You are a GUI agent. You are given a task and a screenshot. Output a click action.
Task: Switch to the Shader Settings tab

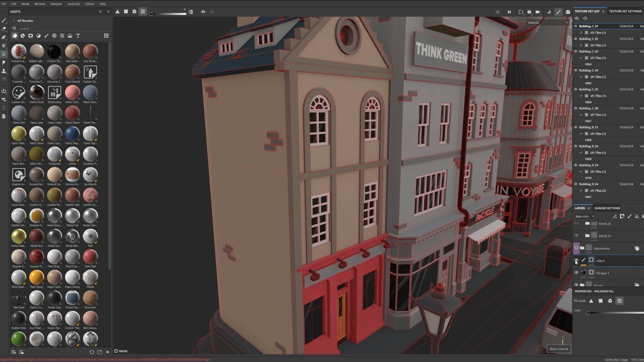(607, 208)
